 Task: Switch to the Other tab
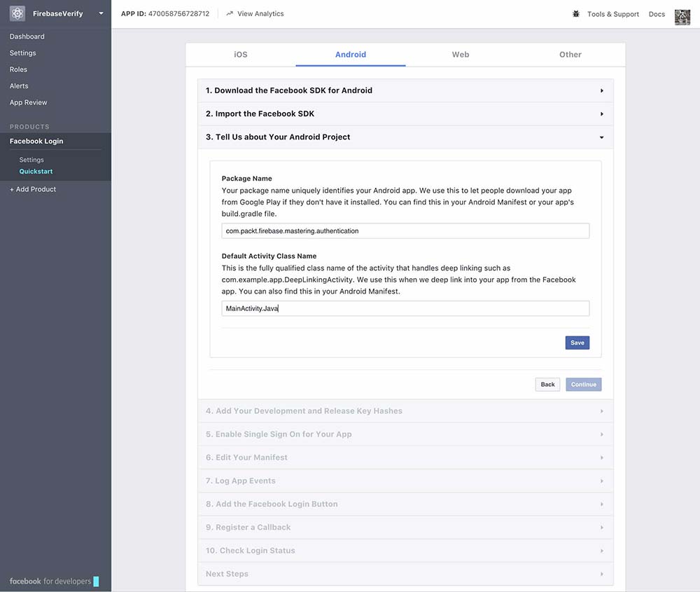570,55
